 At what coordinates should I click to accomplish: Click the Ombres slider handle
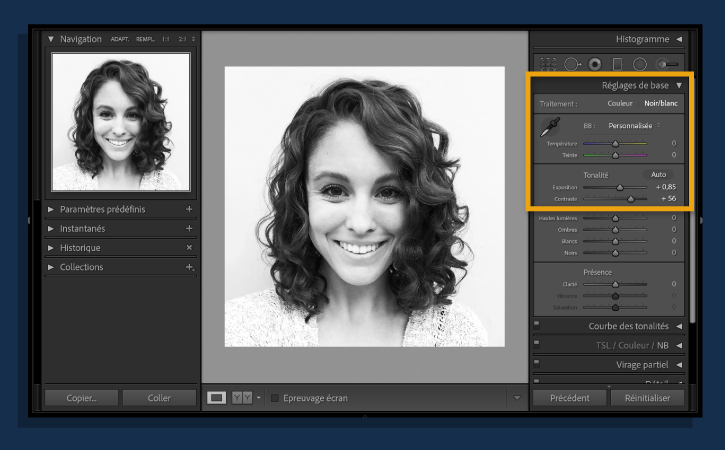click(615, 229)
